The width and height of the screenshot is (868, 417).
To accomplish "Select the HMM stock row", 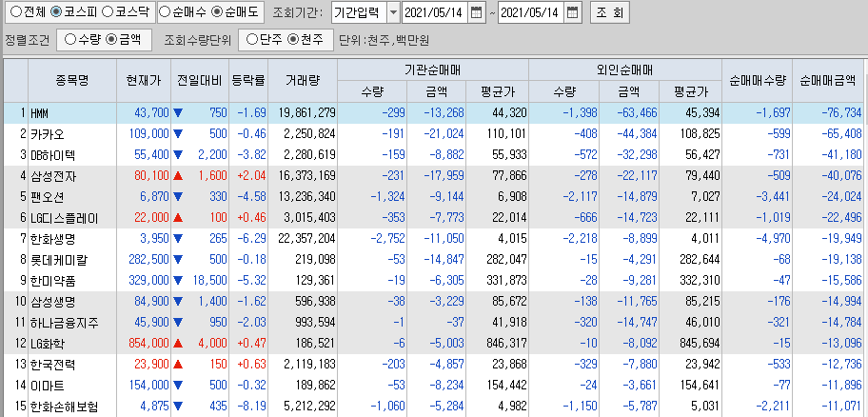I will [x=434, y=113].
